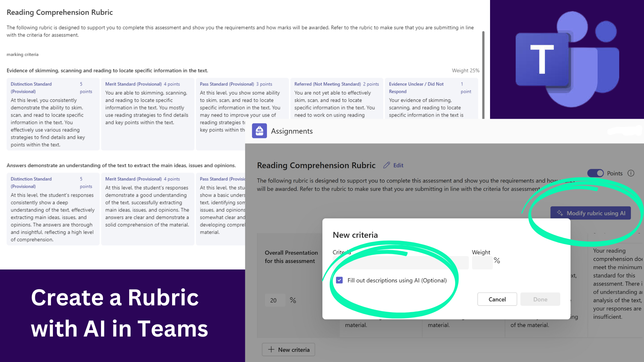Click the plus icon on New criteria
Image resolution: width=644 pixels, height=362 pixels.
pos(271,350)
